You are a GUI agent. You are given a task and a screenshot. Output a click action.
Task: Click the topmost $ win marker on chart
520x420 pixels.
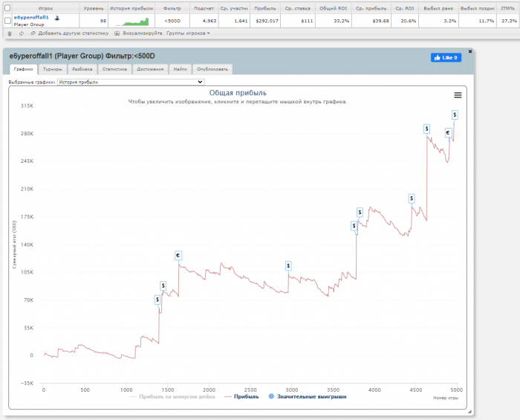[x=455, y=114]
